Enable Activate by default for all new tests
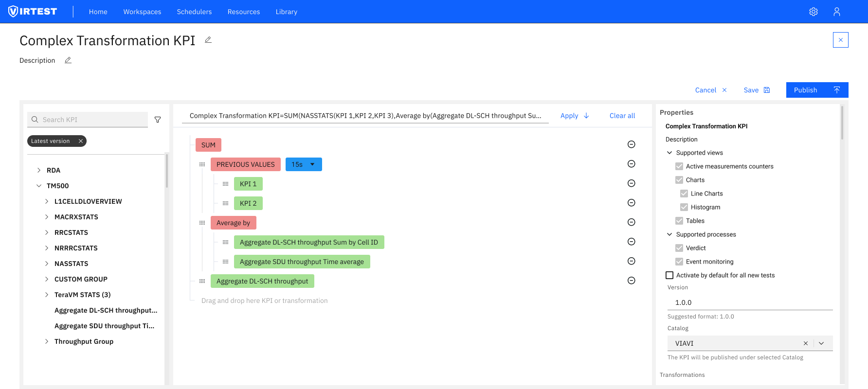This screenshot has height=389, width=868. pos(669,275)
